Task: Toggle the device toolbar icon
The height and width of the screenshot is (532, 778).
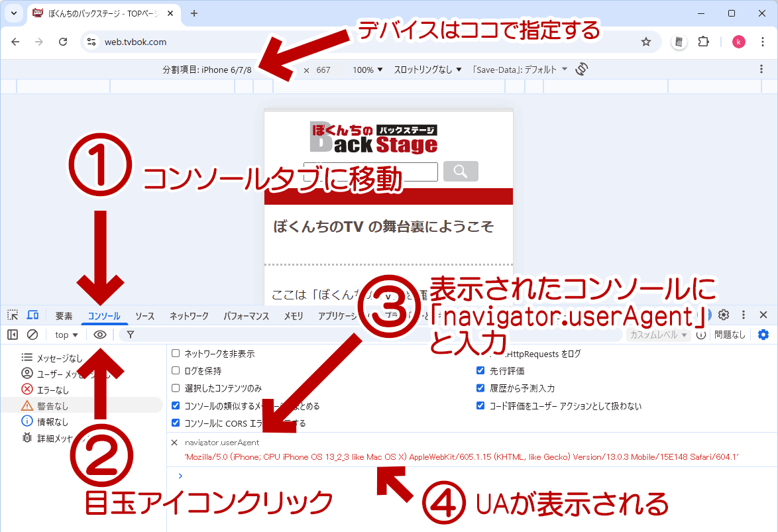Action: [x=32, y=315]
